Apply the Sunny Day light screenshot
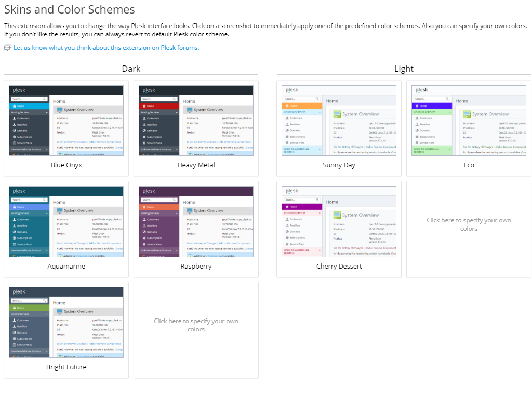This screenshot has width=532, height=399. pyautogui.click(x=339, y=121)
